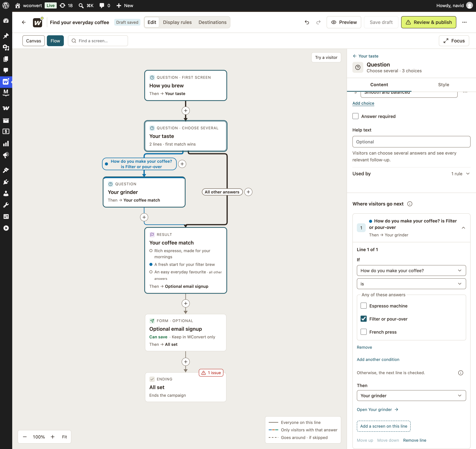Click the Help text optional field
476x449 pixels.
(411, 142)
